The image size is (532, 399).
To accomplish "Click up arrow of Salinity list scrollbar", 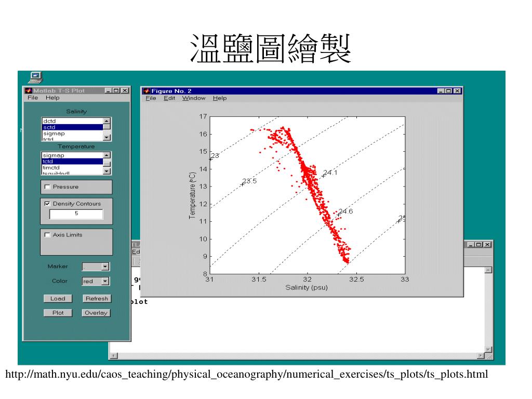I will click(x=107, y=121).
